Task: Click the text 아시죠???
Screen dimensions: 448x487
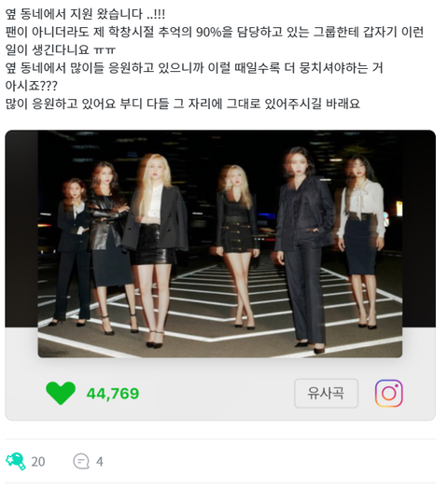Action: [32, 86]
